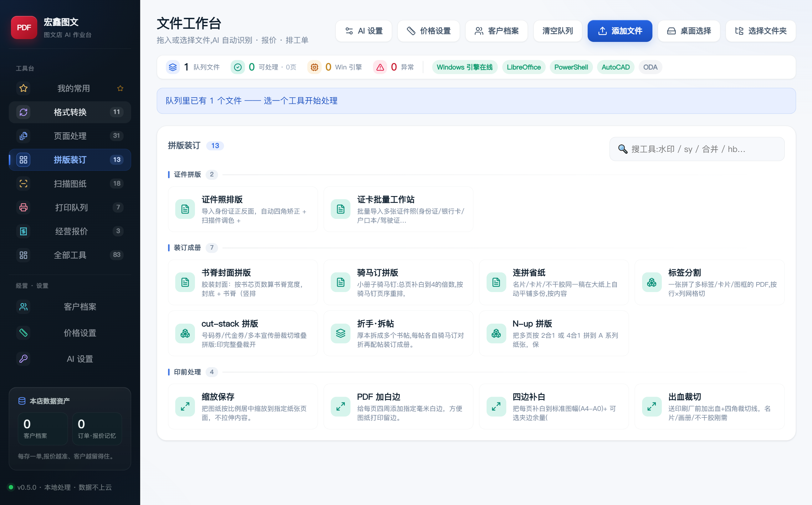Image resolution: width=812 pixels, height=505 pixels.
Task: Click the 清空队列 button
Action: 557,31
